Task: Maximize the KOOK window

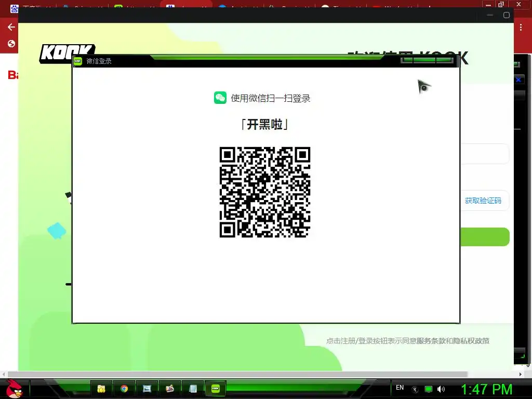Action: 506,15
